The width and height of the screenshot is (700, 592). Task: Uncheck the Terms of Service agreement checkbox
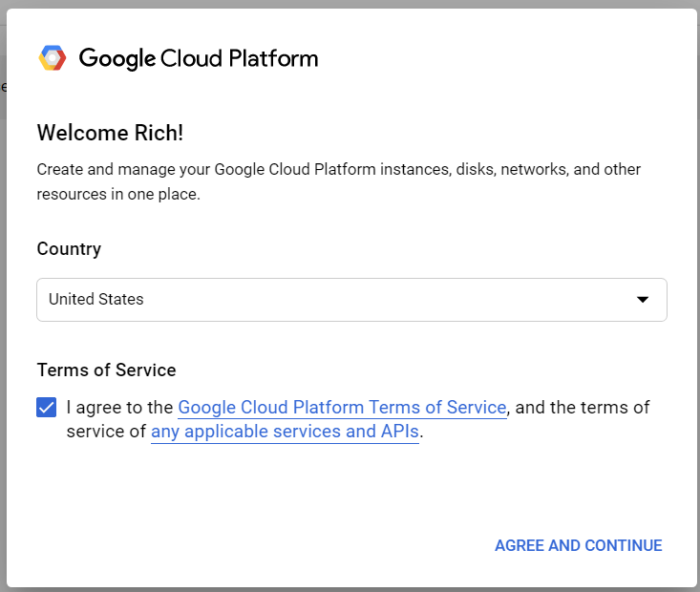[x=47, y=407]
